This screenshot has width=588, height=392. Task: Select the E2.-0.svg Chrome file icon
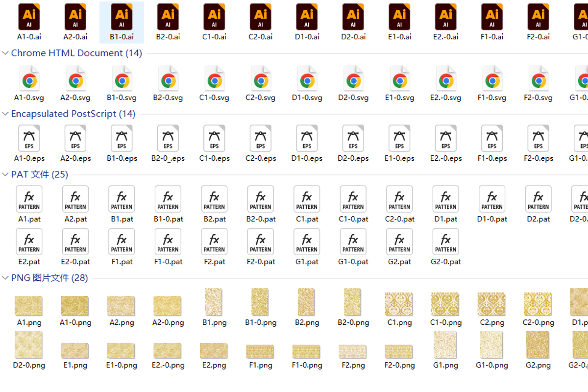[x=446, y=78]
